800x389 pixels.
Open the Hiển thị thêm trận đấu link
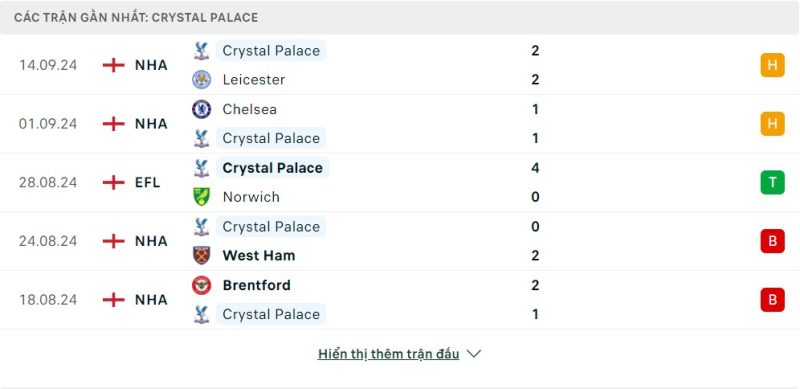(x=388, y=354)
